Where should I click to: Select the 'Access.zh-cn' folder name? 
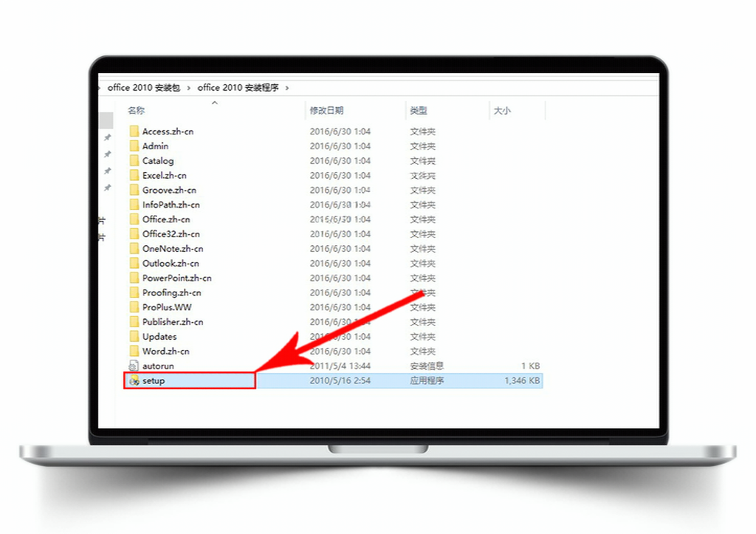tap(168, 131)
